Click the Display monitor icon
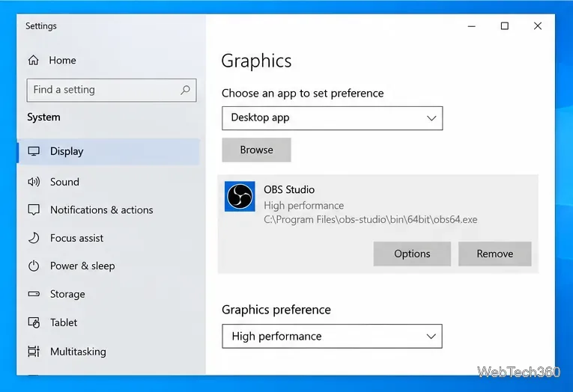This screenshot has height=392, width=573. click(x=34, y=151)
